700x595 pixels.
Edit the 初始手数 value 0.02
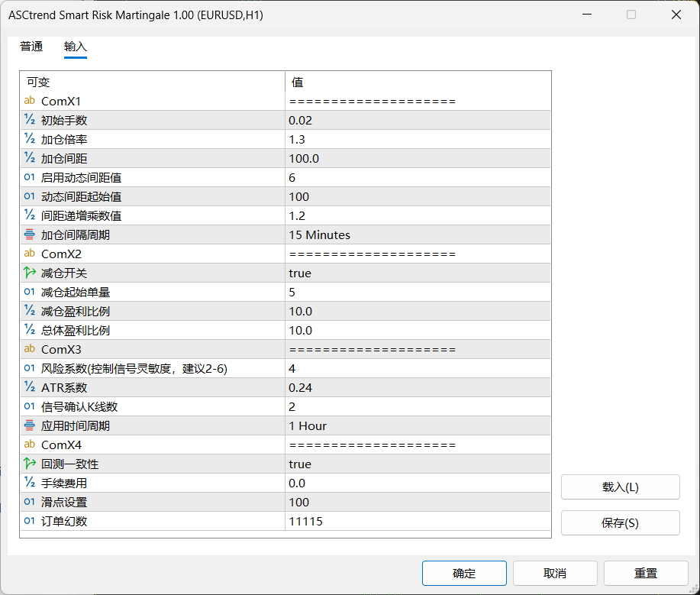click(418, 120)
